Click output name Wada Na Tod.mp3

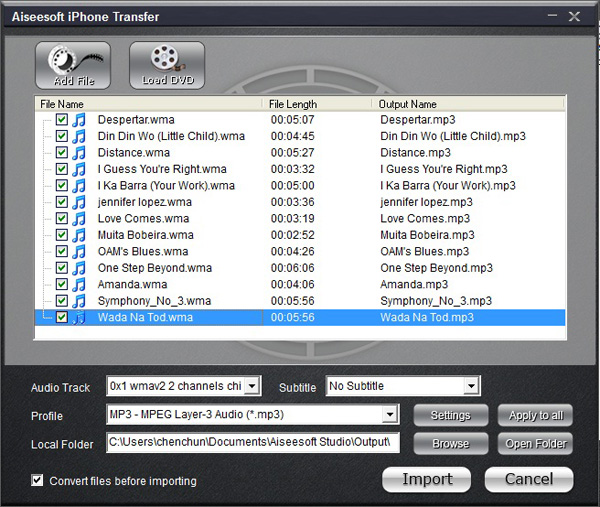427,317
